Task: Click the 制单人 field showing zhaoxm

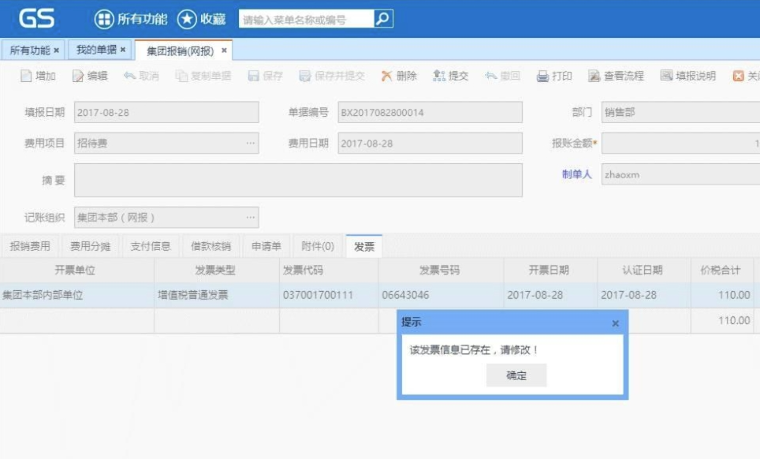Action: (681, 174)
